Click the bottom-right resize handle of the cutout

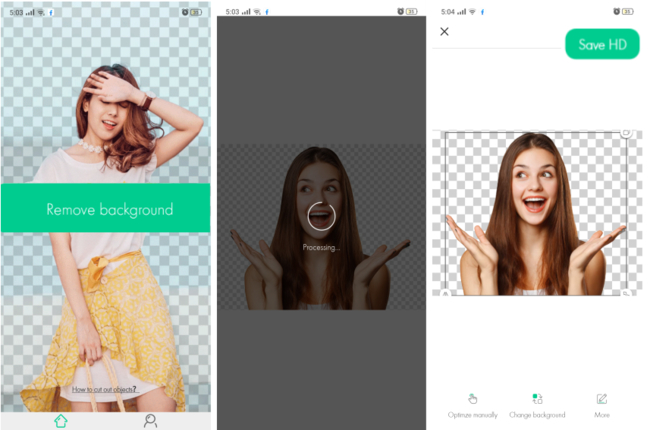pos(626,293)
